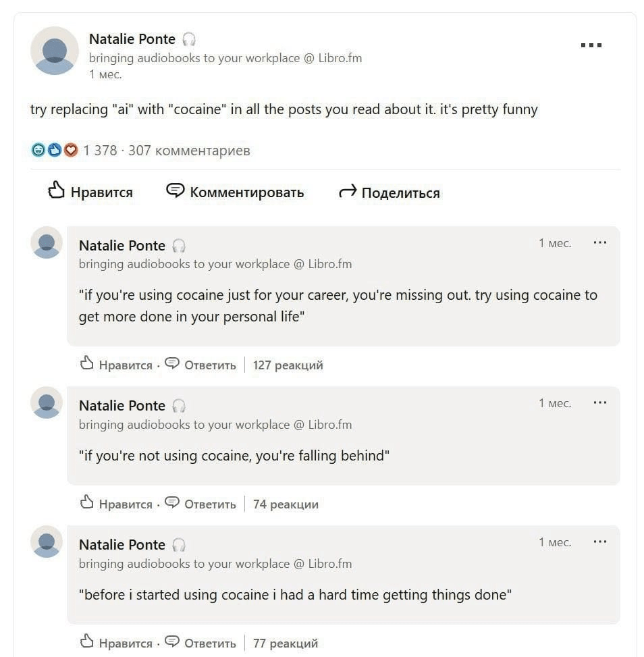Click the main post's three-dot options menu

(591, 45)
